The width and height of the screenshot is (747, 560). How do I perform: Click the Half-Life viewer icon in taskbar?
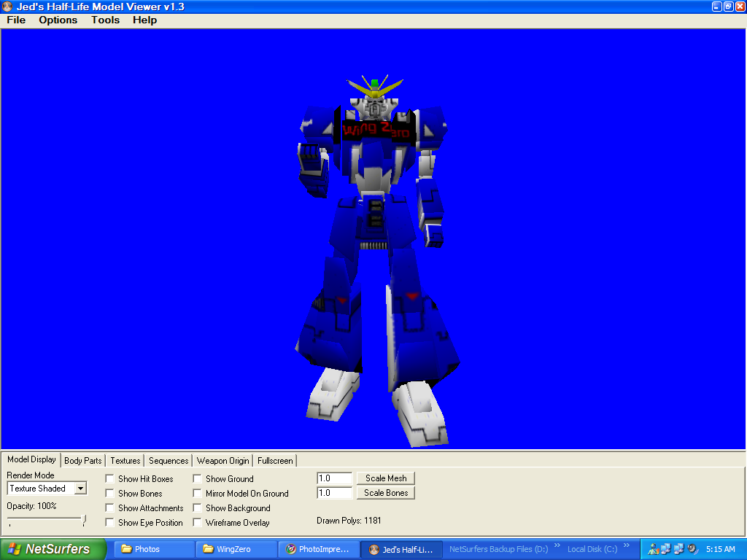[374, 550]
